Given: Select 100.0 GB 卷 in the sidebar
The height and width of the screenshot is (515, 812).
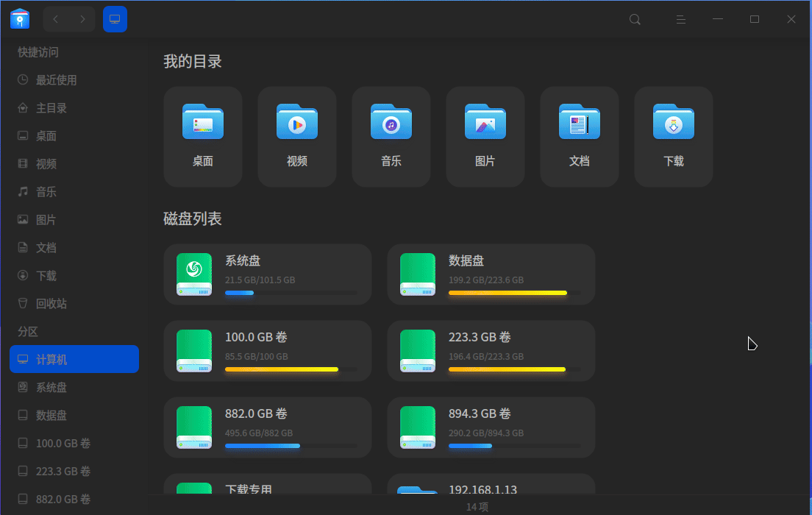Looking at the screenshot, I should (74, 443).
